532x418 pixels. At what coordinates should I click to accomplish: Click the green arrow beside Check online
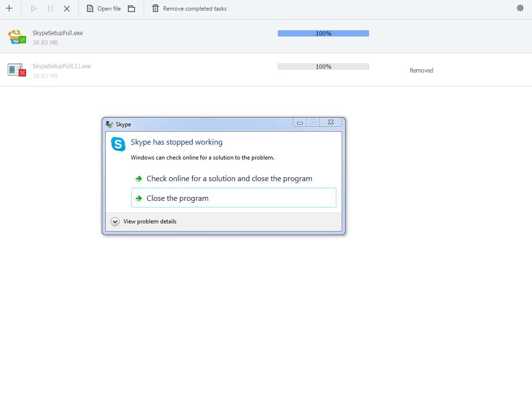(x=138, y=178)
